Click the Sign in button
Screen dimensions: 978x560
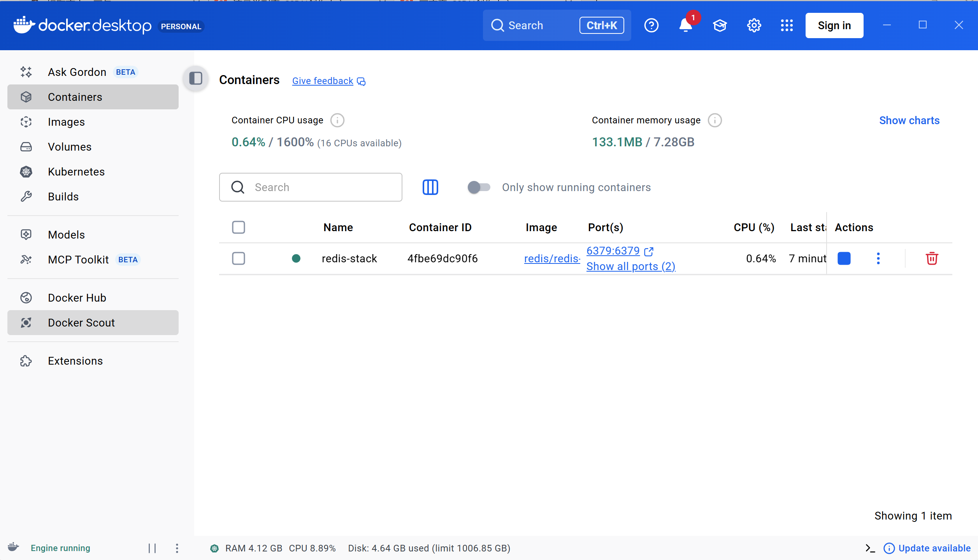[x=834, y=25]
